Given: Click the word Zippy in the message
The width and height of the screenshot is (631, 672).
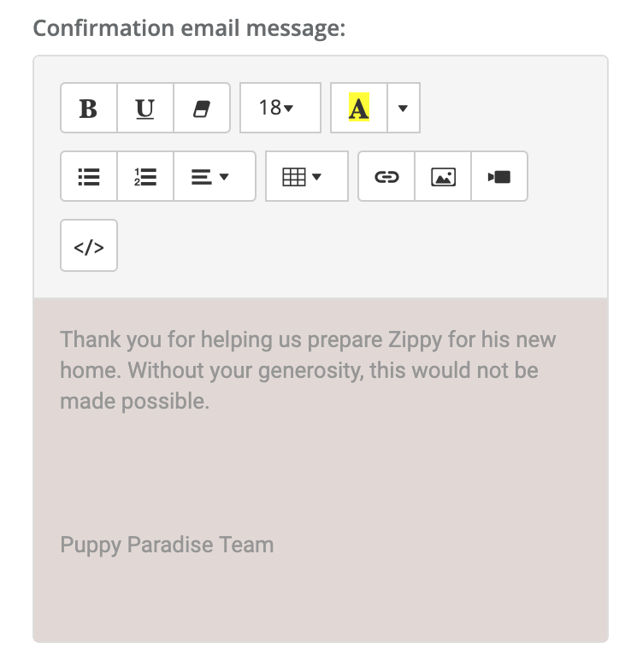Looking at the screenshot, I should (415, 340).
